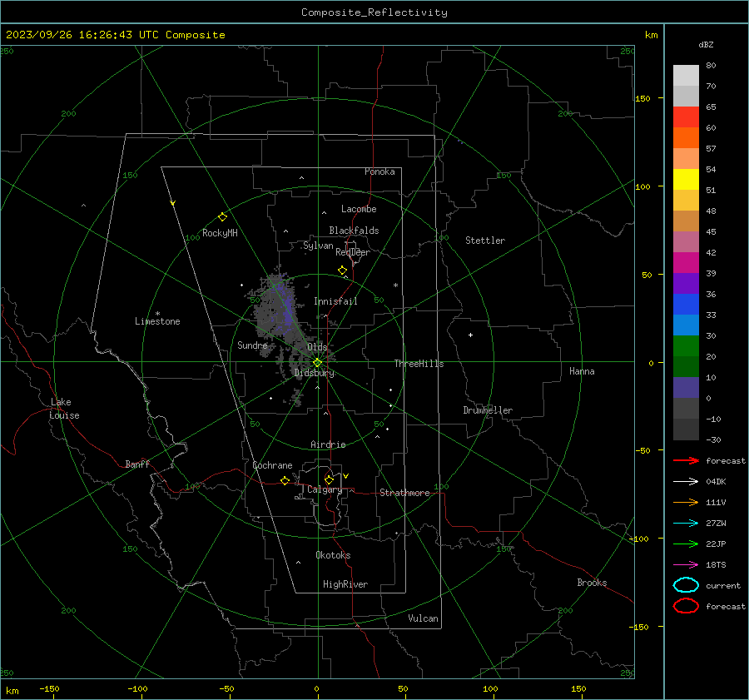Screen dimensions: 749x700
Task: Select the red forecast ellipse legend icon
Action: 686,606
